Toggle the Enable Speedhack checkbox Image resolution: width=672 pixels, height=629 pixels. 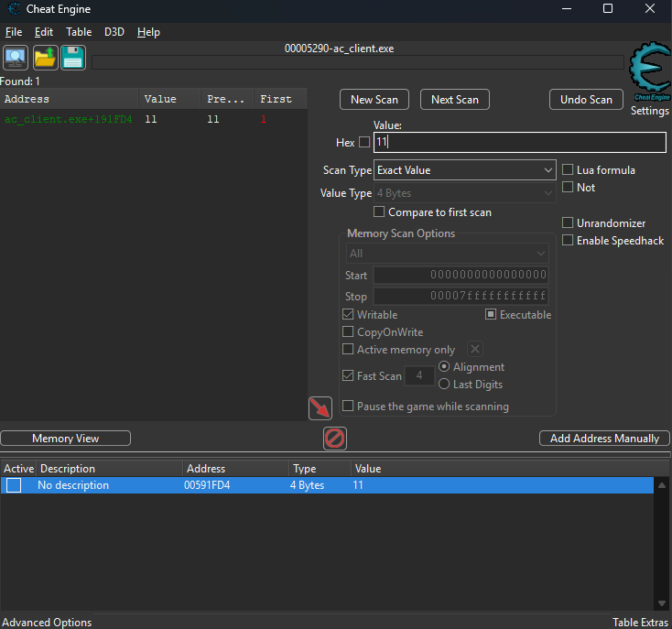tap(569, 240)
